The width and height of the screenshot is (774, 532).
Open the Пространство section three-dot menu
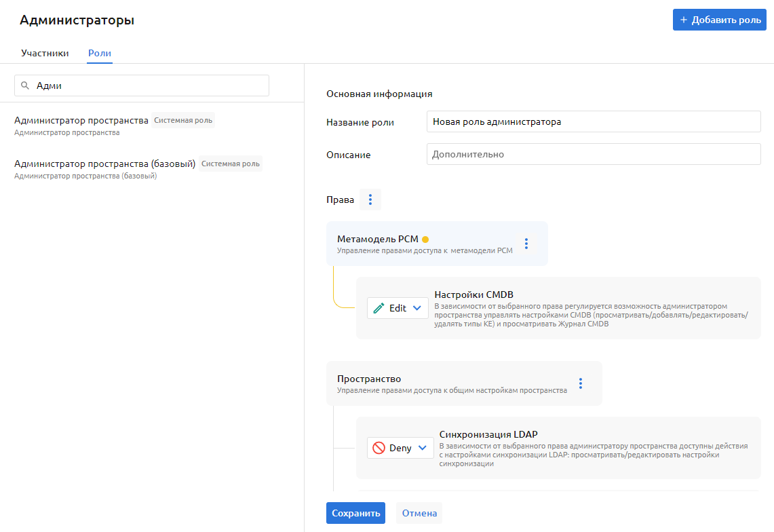[x=580, y=383]
